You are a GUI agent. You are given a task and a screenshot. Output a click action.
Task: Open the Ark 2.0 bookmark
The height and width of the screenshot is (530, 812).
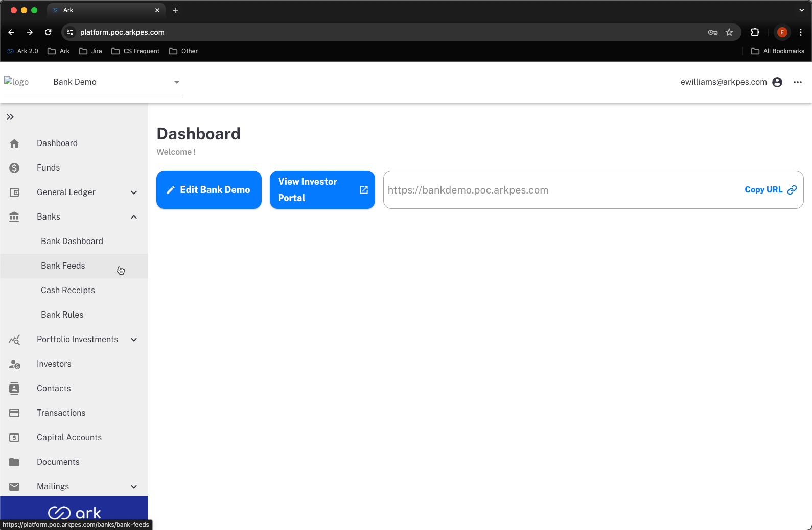(22, 51)
